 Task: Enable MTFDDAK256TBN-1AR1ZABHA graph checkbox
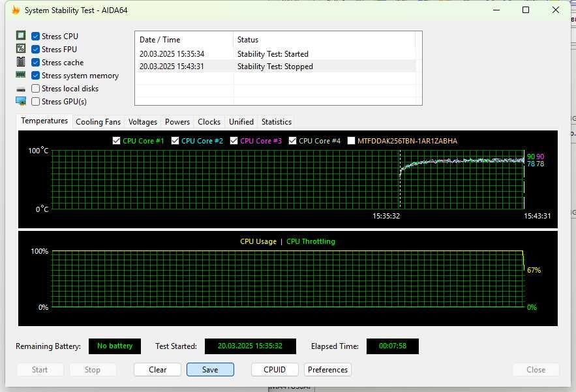tap(351, 141)
